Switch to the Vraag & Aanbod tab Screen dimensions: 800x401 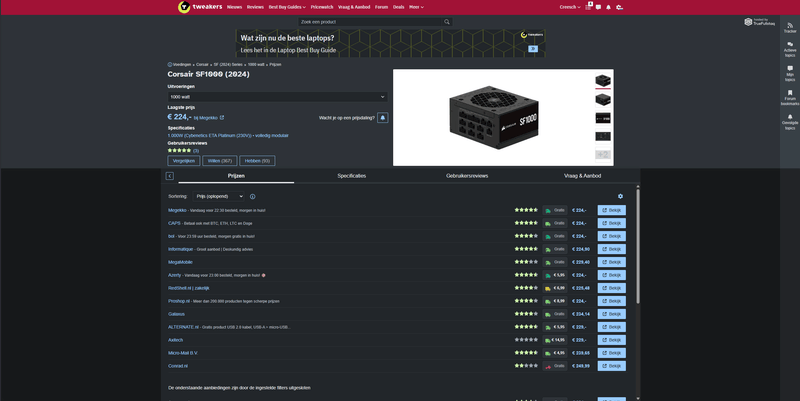582,176
